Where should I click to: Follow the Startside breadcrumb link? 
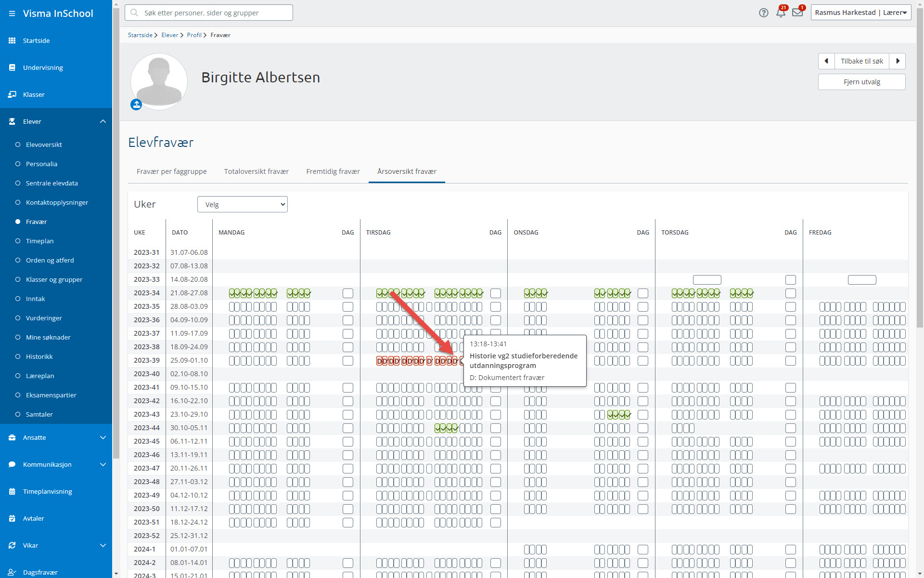(140, 35)
